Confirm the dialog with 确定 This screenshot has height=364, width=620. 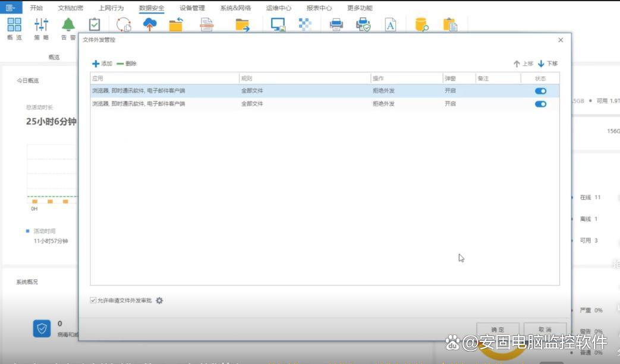[498, 330]
